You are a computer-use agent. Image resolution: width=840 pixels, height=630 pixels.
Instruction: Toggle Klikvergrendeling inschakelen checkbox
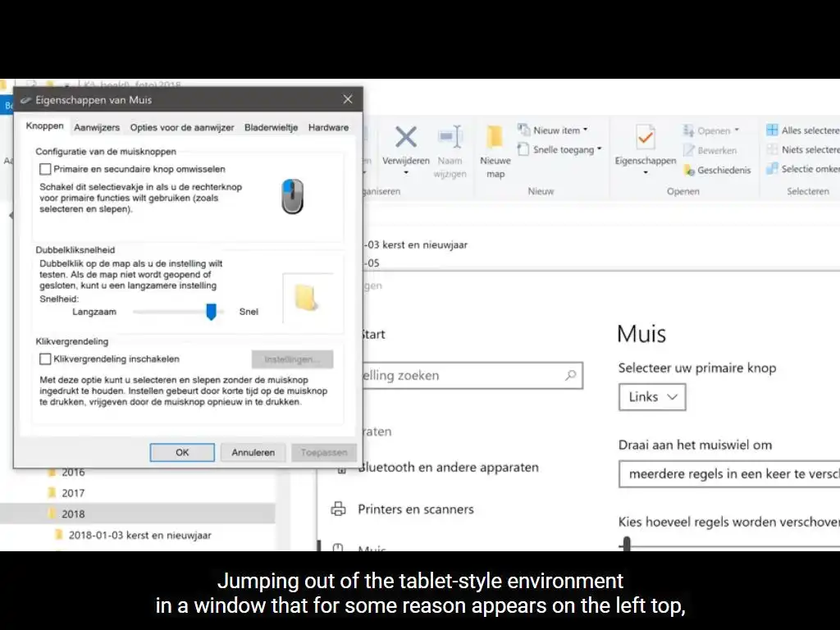[46, 359]
